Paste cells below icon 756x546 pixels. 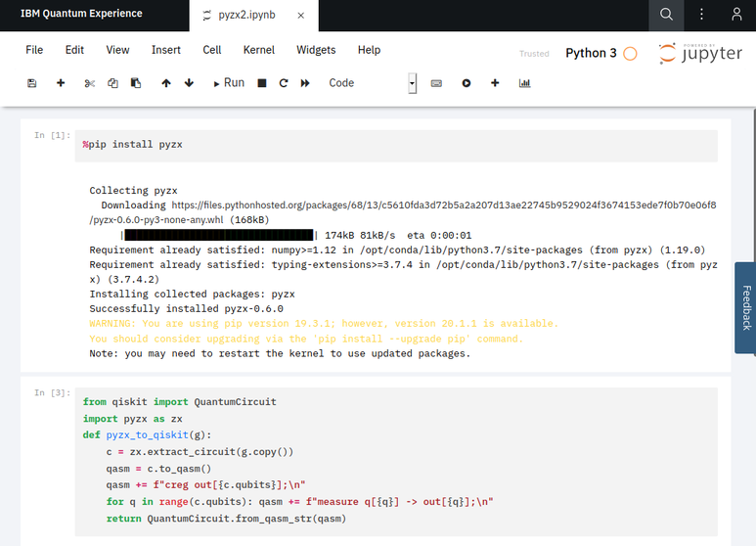(x=136, y=83)
